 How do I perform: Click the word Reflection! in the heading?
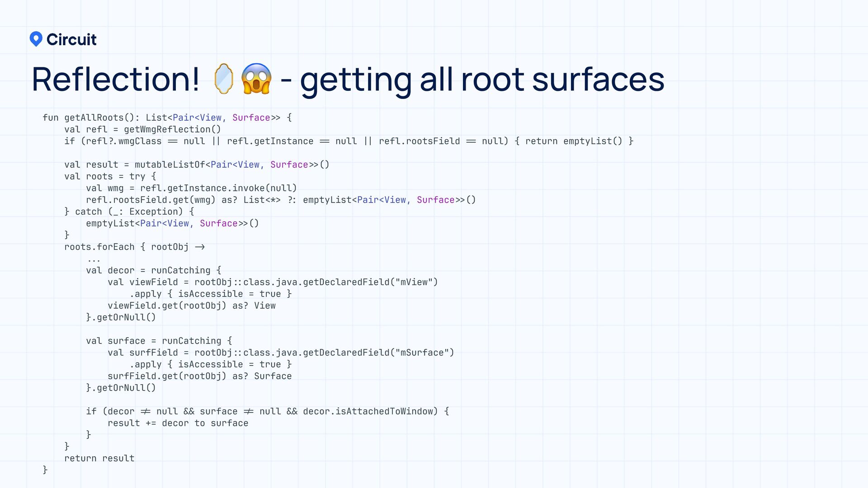pyautogui.click(x=116, y=80)
